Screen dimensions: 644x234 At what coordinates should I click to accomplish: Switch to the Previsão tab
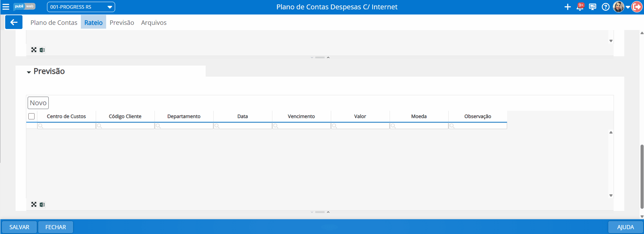(122, 22)
